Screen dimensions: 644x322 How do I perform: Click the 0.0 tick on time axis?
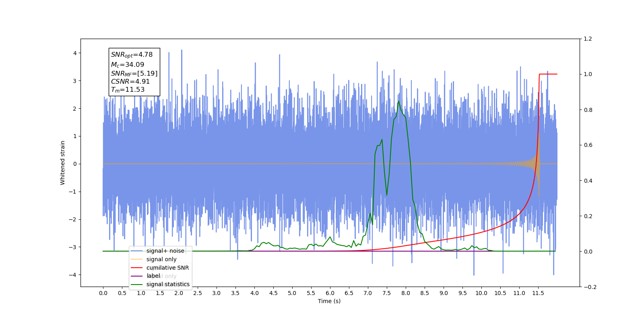[x=103, y=293]
